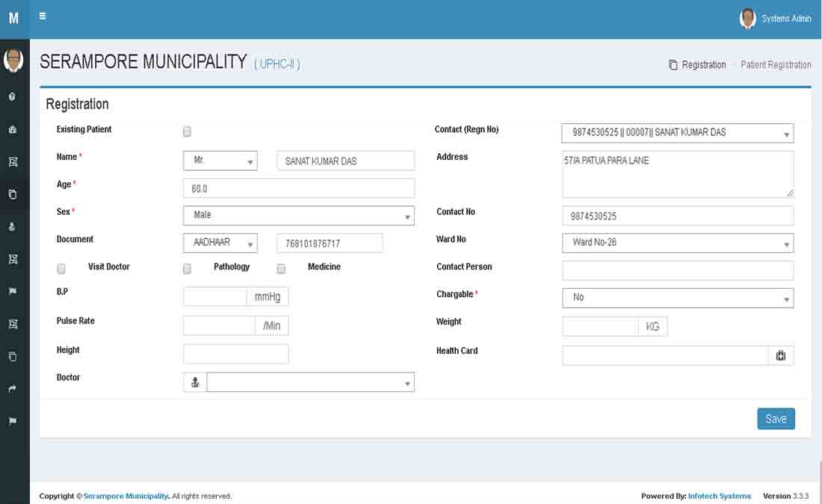Click the M logo at top-left

[13, 19]
